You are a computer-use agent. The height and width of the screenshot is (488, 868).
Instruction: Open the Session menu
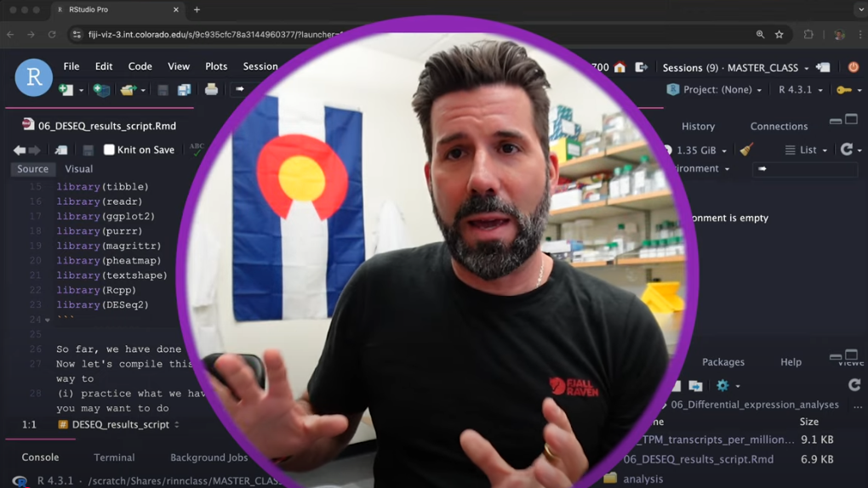coord(260,66)
